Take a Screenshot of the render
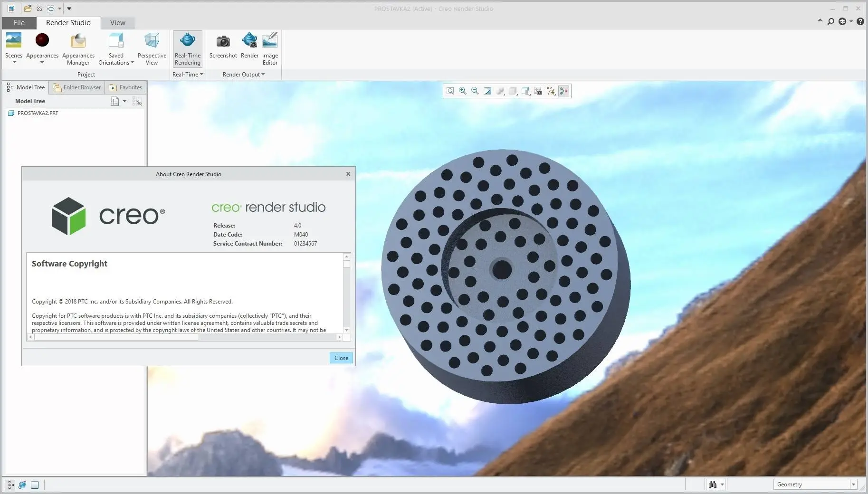868x494 pixels. coord(223,47)
